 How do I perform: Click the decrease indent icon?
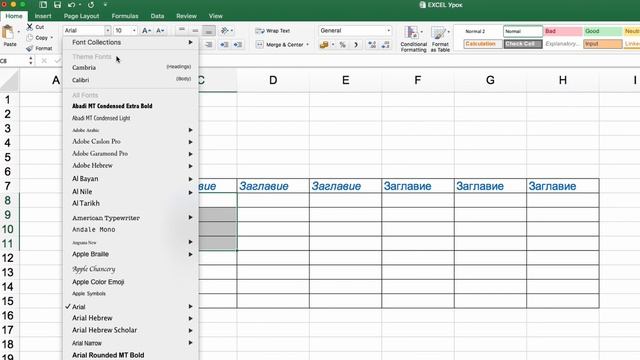[224, 44]
